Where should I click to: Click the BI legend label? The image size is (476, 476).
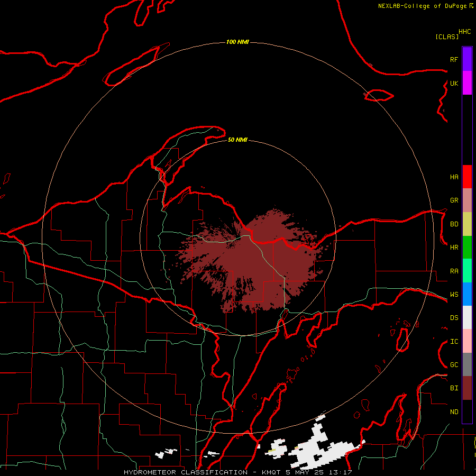pyautogui.click(x=454, y=388)
